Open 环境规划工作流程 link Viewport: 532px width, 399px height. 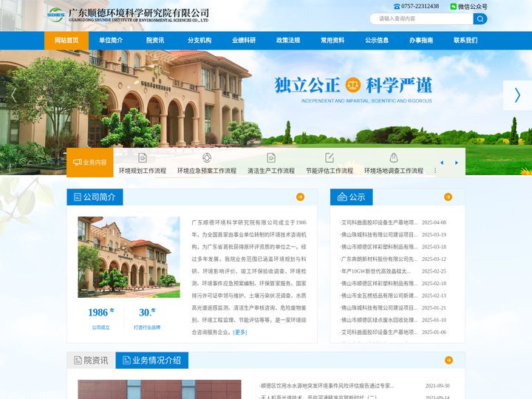tap(143, 171)
